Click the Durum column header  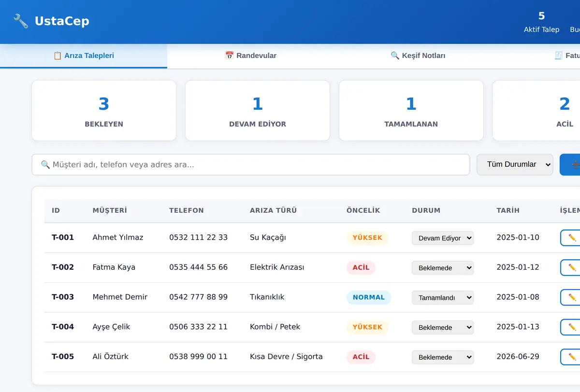tap(426, 210)
